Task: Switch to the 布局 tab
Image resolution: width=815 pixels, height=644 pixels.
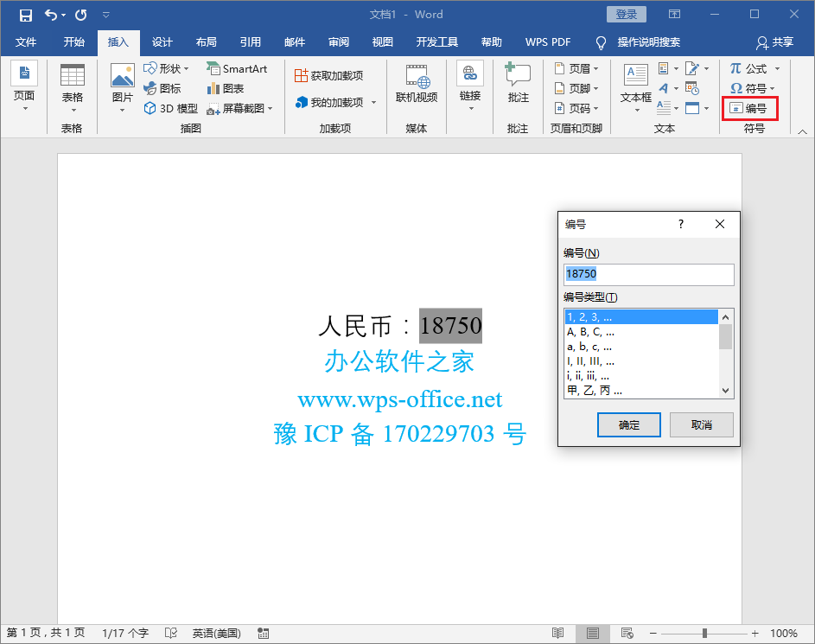Action: pyautogui.click(x=207, y=42)
